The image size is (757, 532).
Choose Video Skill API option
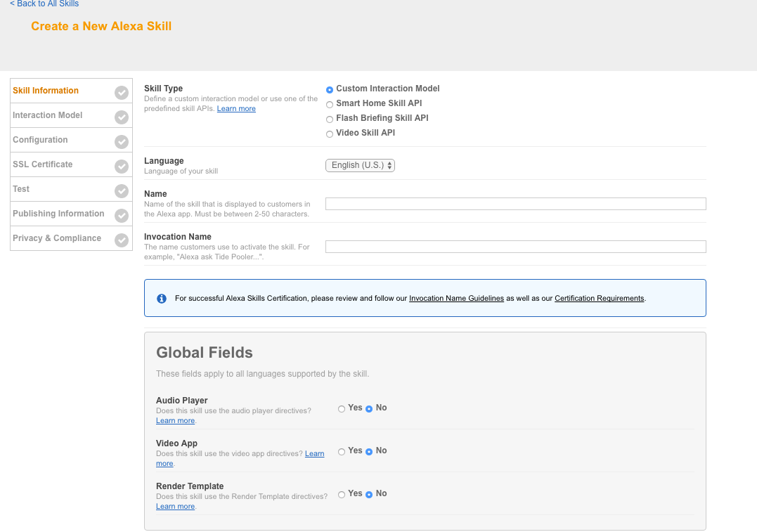pos(330,134)
